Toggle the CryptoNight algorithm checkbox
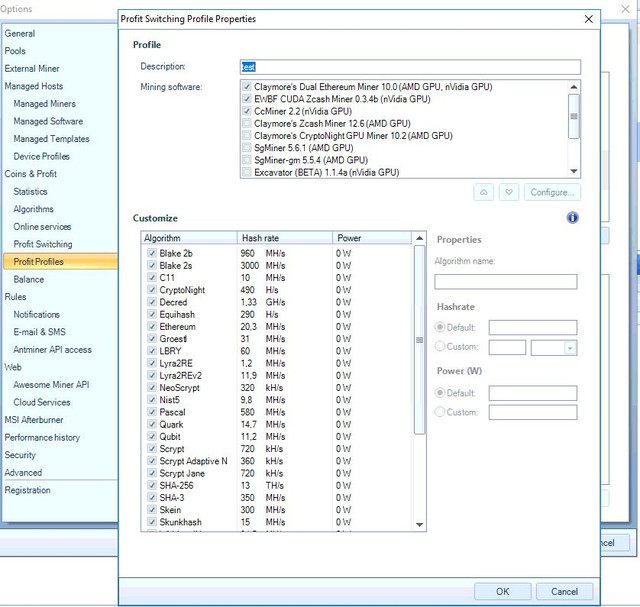Viewport: 640px width, 607px height. (x=152, y=290)
